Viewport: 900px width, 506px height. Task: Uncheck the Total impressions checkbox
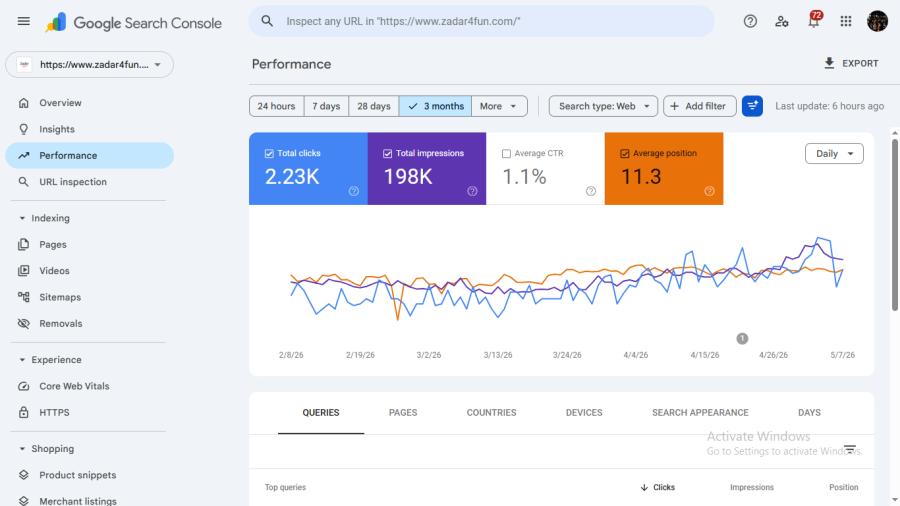coord(387,154)
